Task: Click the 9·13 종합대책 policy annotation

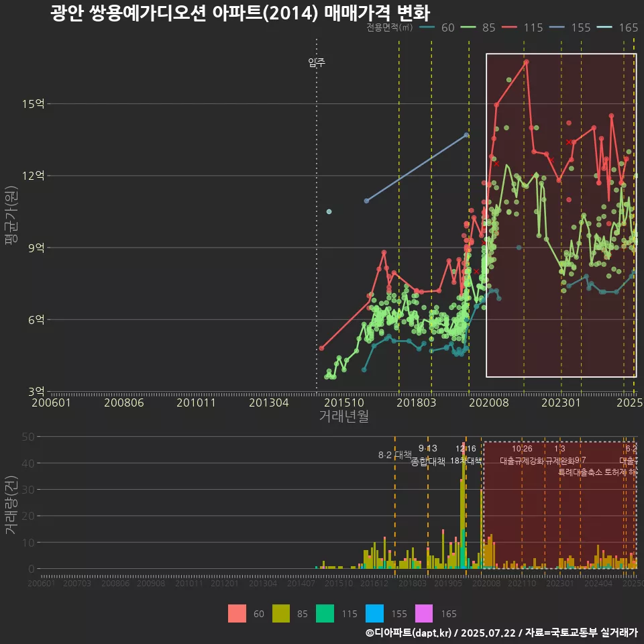Action: pos(428,455)
